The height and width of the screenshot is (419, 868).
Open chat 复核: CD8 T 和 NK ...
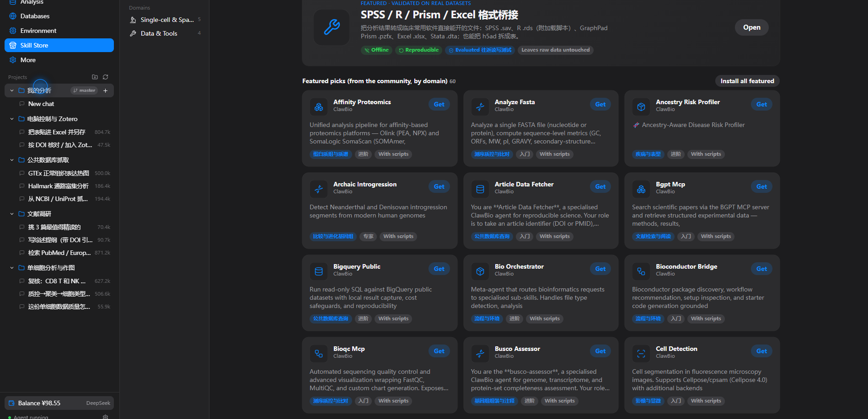tap(64, 281)
